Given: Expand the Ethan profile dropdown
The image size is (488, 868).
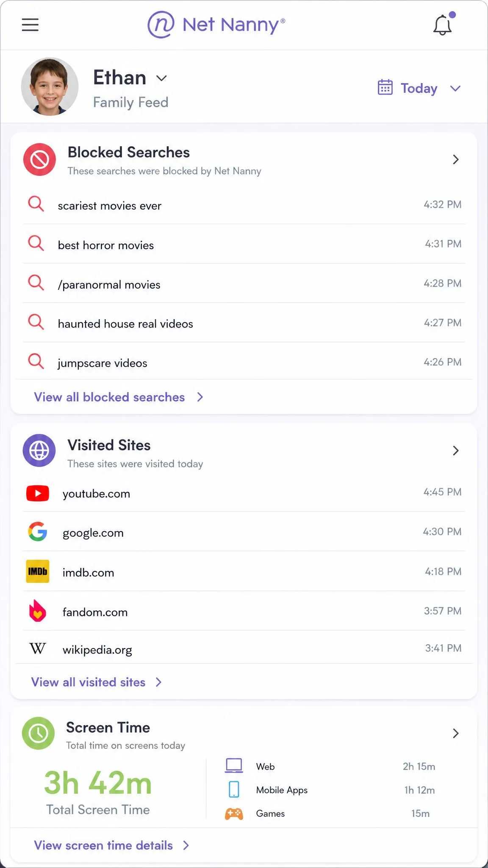Looking at the screenshot, I should pyautogui.click(x=161, y=78).
